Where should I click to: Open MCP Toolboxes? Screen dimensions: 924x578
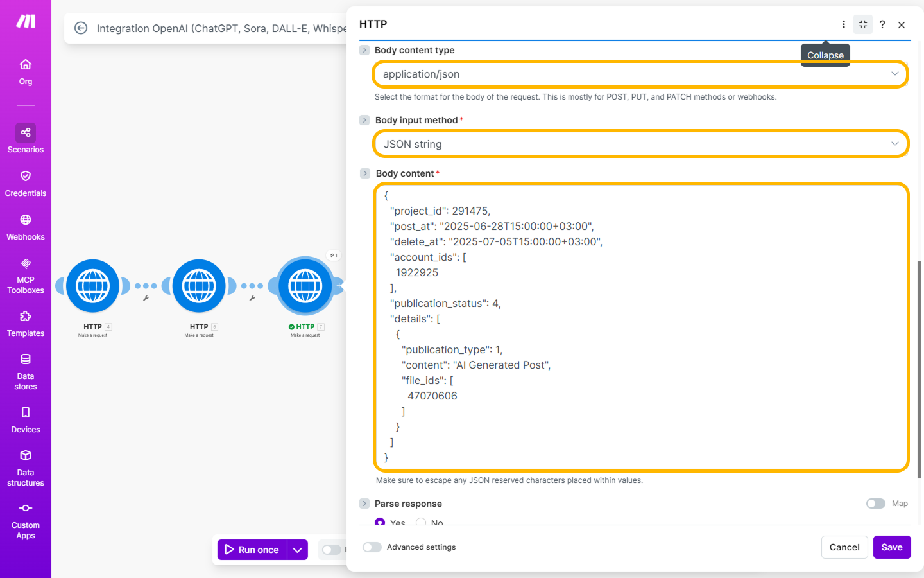pos(26,276)
